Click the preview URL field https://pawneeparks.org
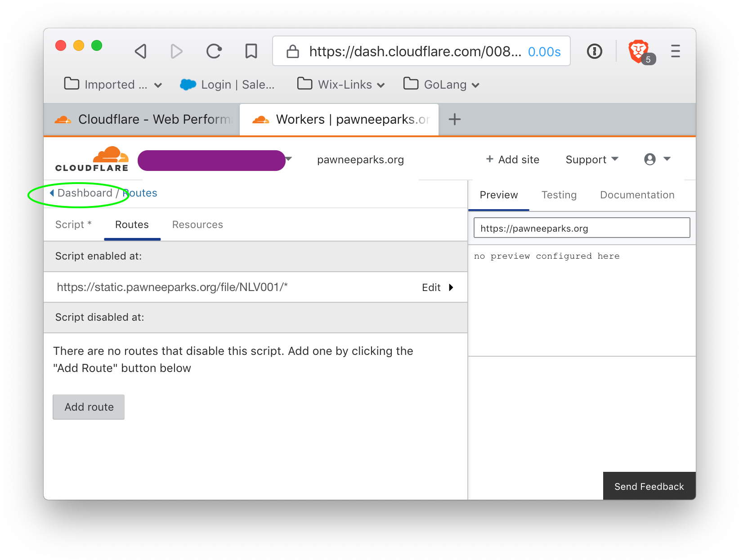This screenshot has width=739, height=560. (582, 228)
